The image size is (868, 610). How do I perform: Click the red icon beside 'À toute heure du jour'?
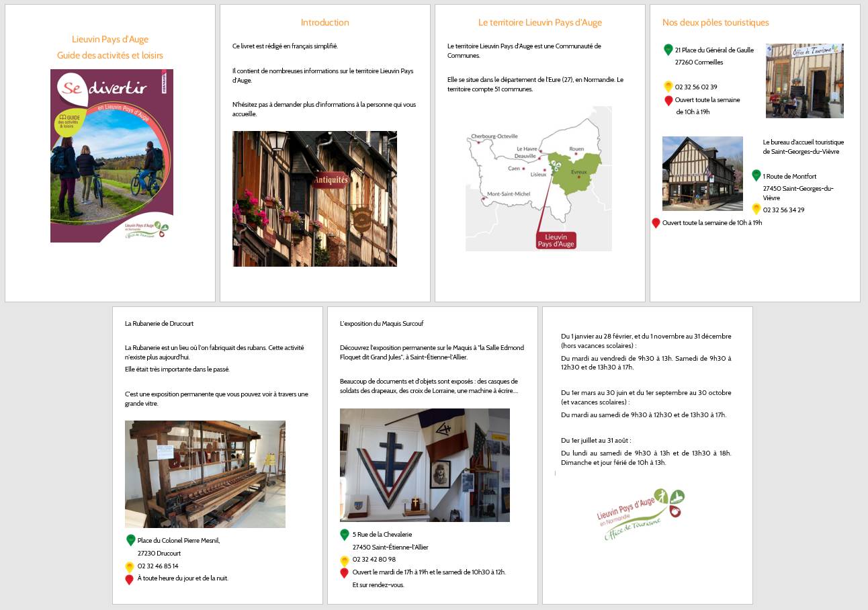[130, 579]
